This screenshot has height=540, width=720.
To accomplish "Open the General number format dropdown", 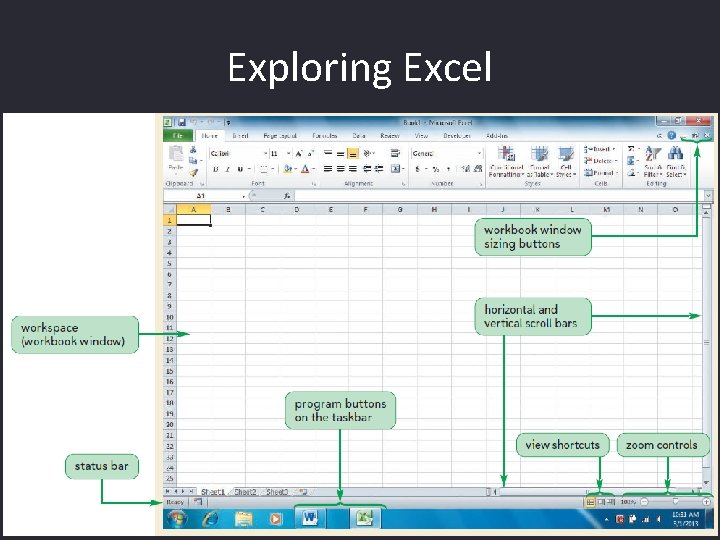I will pyautogui.click(x=479, y=153).
